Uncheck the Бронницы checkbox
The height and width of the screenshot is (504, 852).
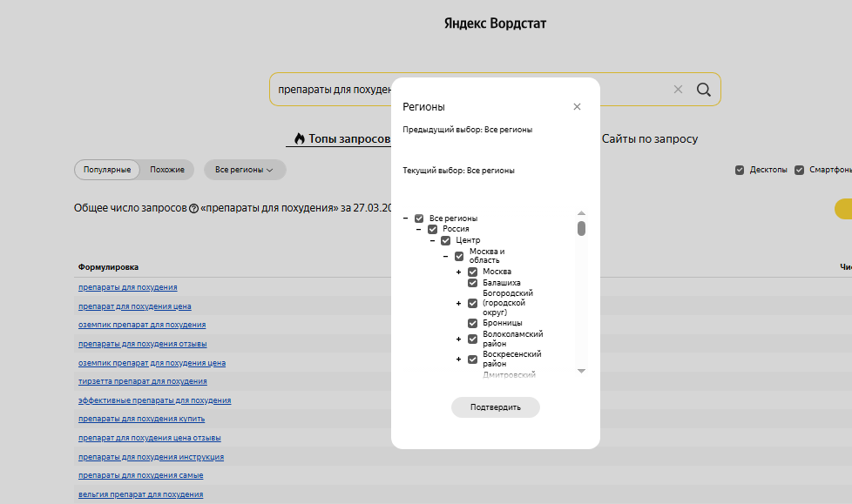click(473, 323)
